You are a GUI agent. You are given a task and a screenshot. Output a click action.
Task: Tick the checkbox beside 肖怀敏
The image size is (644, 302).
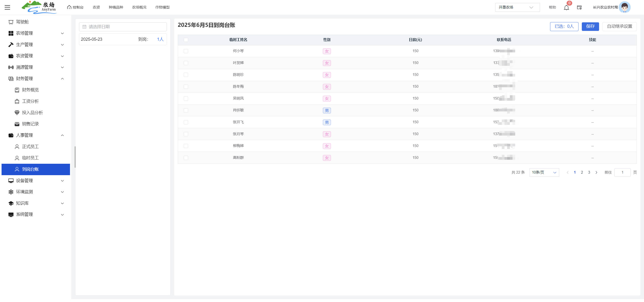(x=186, y=111)
